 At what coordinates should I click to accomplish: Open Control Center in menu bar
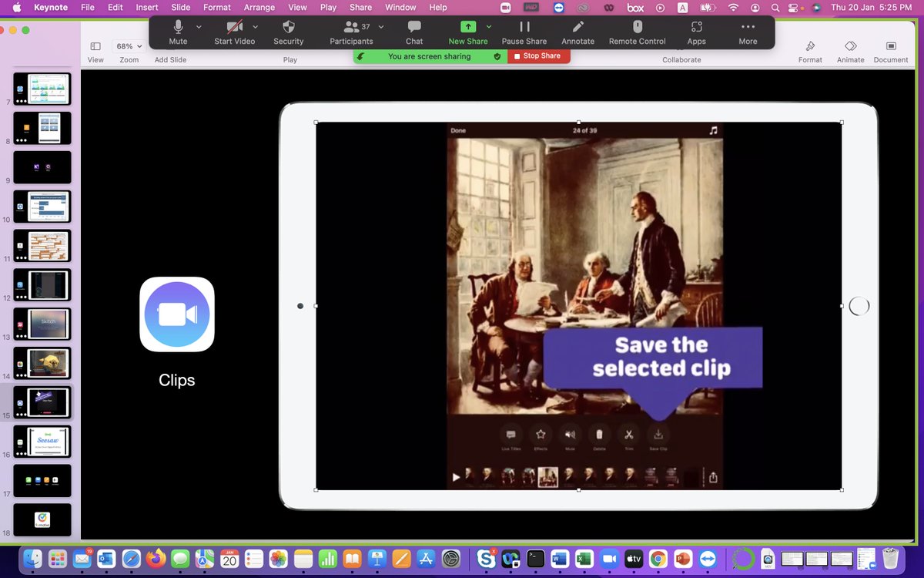point(795,7)
